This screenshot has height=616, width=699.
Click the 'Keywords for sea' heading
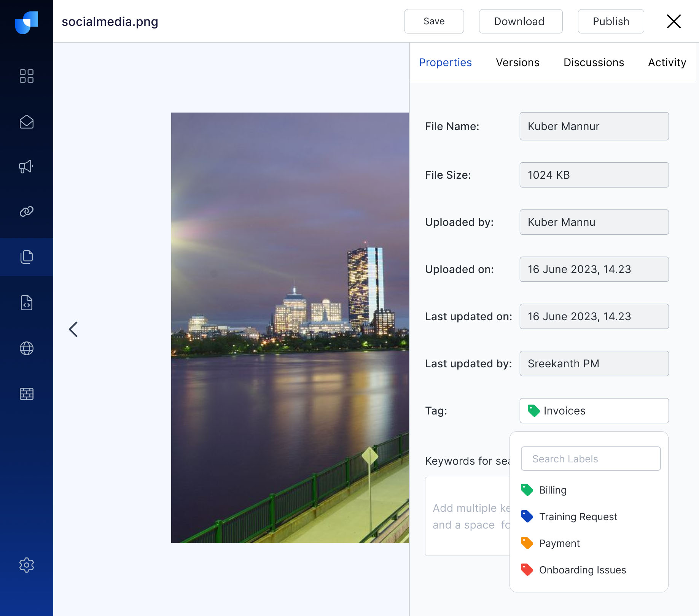click(467, 461)
